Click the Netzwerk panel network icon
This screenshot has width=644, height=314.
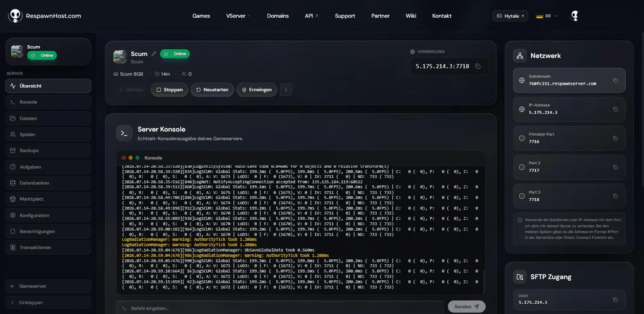520,55
